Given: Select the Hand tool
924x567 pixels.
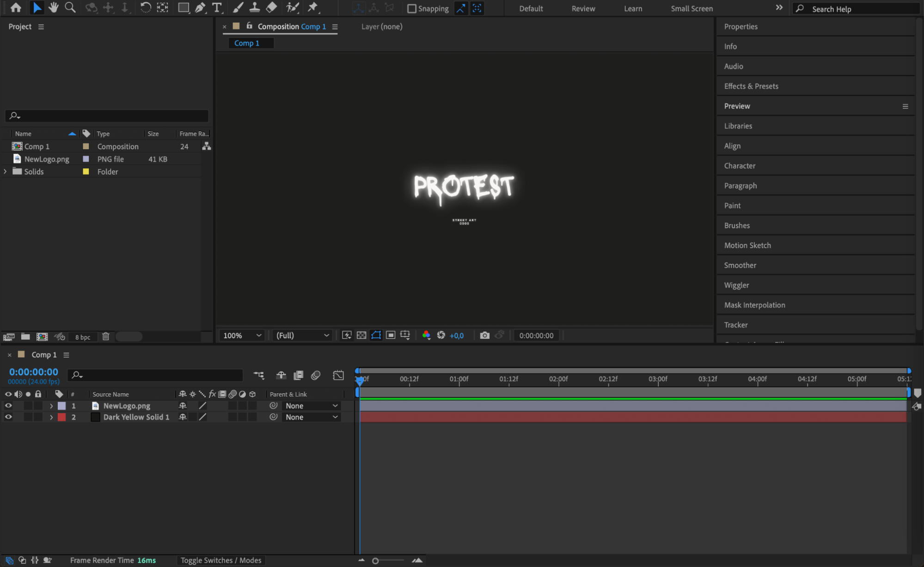Looking at the screenshot, I should [54, 7].
